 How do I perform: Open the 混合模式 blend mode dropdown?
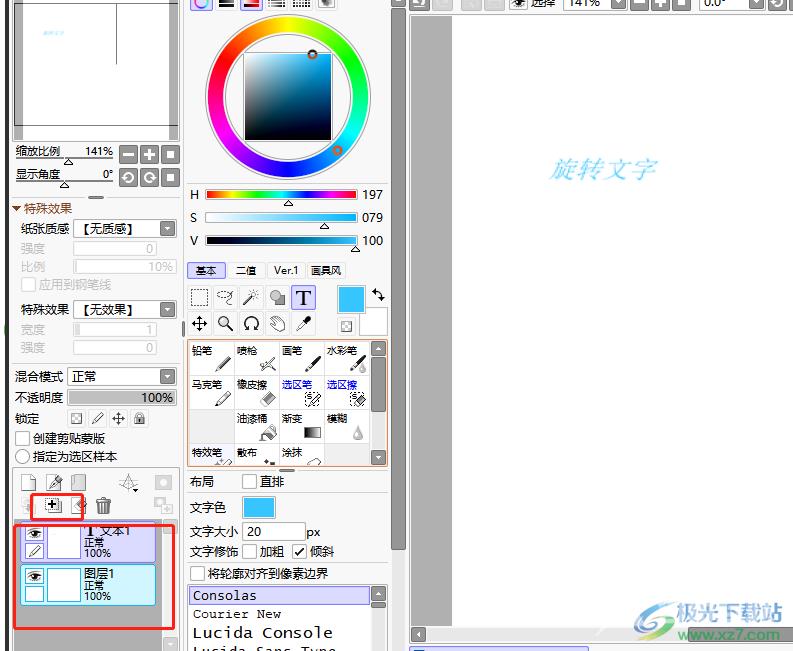click(167, 376)
